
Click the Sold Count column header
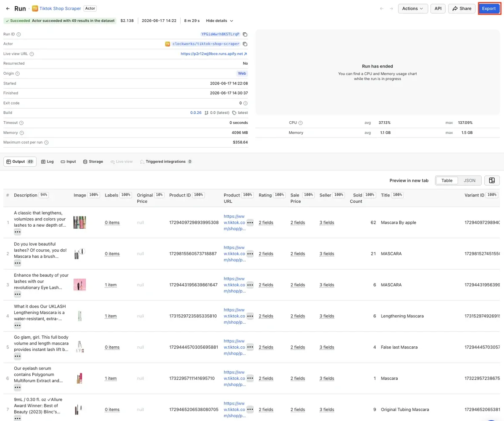point(356,198)
